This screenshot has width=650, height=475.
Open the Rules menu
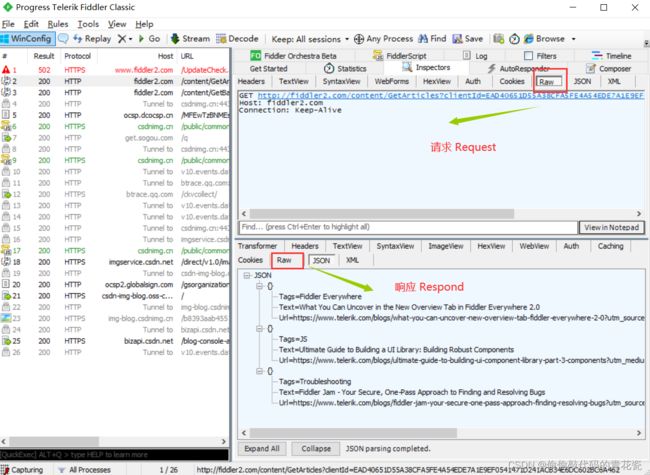pyautogui.click(x=58, y=24)
